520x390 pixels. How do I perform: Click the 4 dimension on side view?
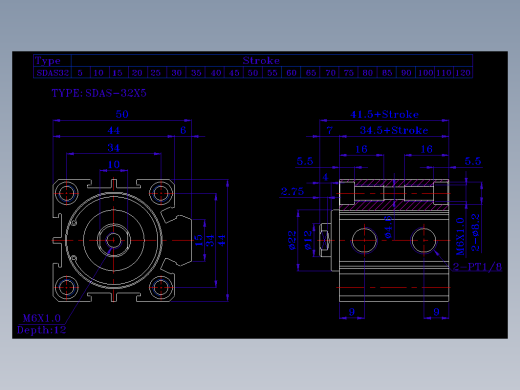coord(325,177)
